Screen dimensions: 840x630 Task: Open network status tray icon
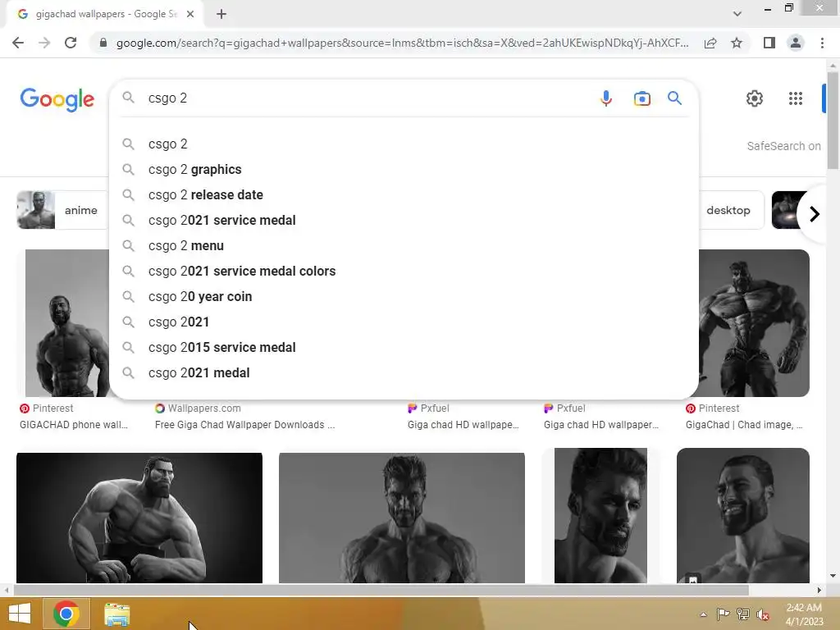pyautogui.click(x=743, y=614)
